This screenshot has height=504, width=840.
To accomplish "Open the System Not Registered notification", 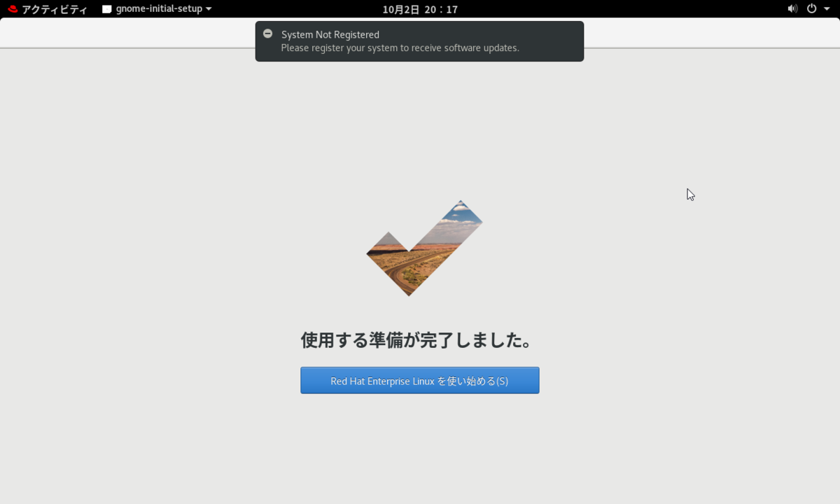I will (419, 41).
